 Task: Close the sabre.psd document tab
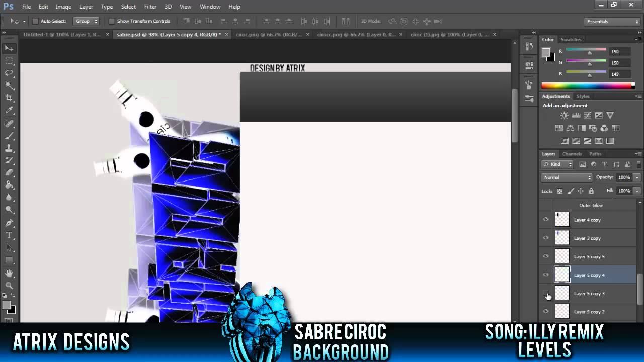click(x=226, y=35)
